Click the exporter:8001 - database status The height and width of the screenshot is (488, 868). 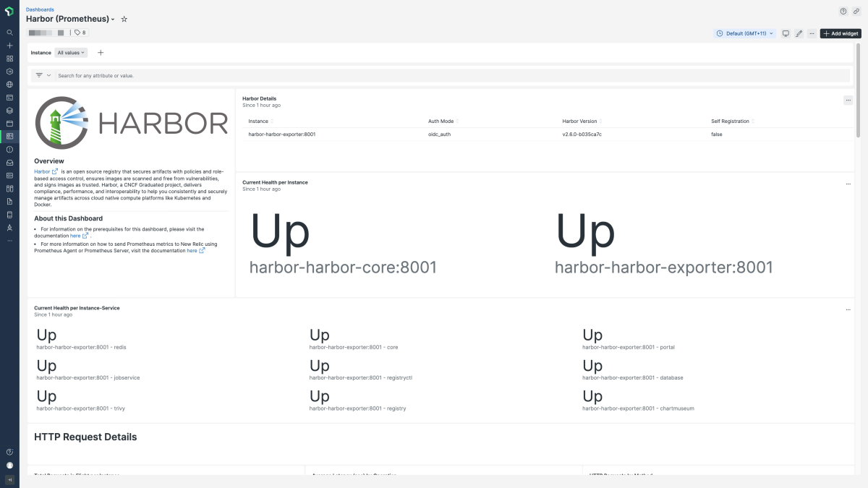coord(633,369)
